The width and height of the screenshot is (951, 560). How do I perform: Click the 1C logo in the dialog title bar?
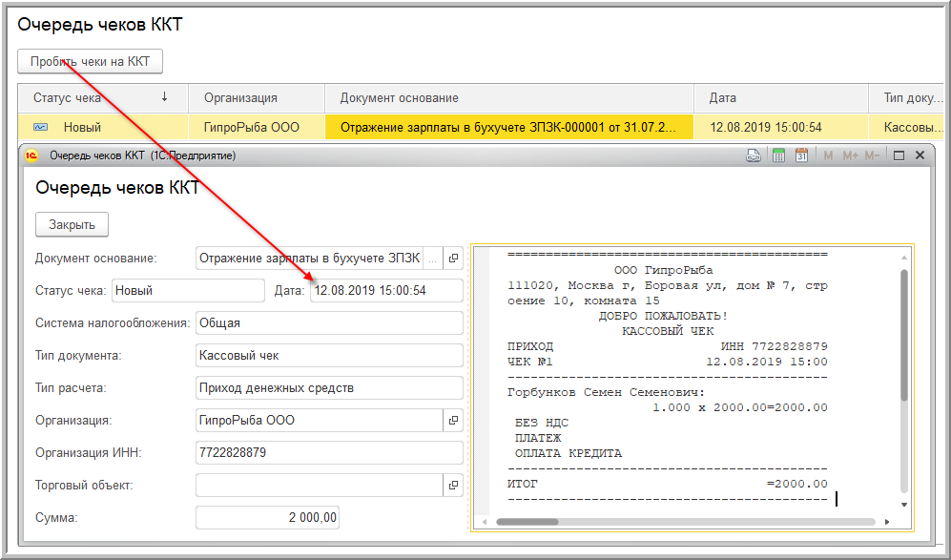[31, 156]
